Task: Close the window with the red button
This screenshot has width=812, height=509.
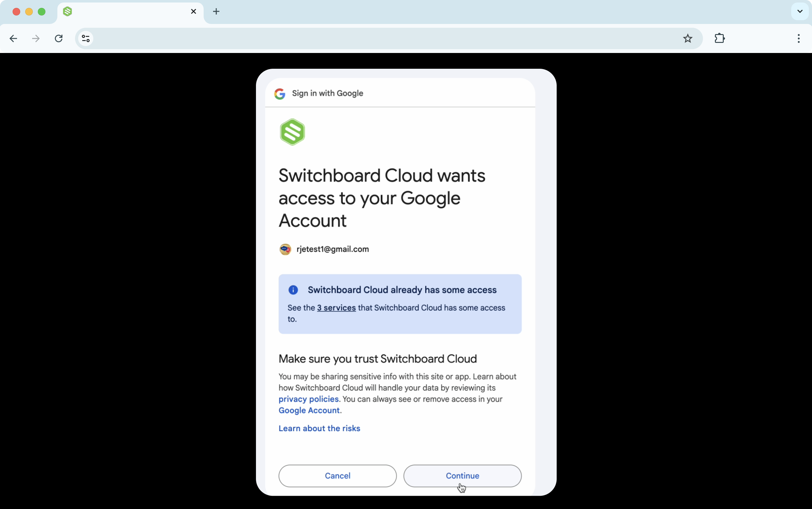Action: click(16, 12)
